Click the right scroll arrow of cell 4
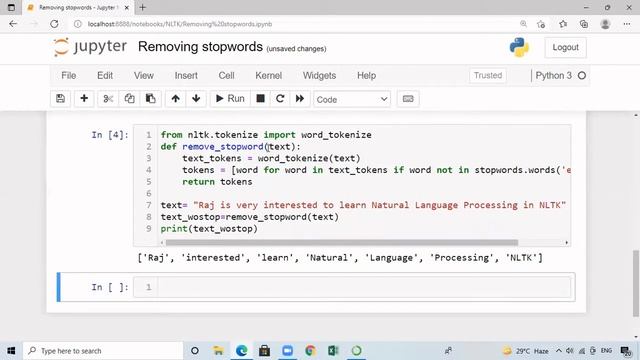The image size is (640, 360). pos(567,242)
